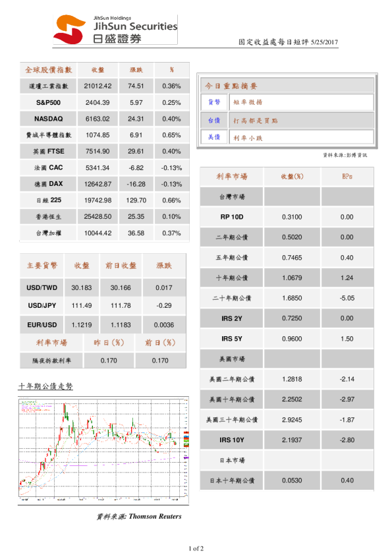Select the 2.1937 IRS 10Y rate
Image resolution: width=392 pixels, height=555 pixels.
pos(292,440)
